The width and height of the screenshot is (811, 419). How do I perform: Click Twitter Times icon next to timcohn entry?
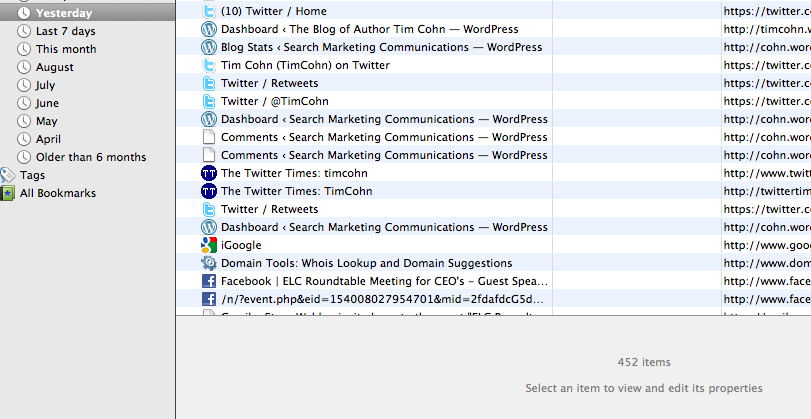click(209, 173)
